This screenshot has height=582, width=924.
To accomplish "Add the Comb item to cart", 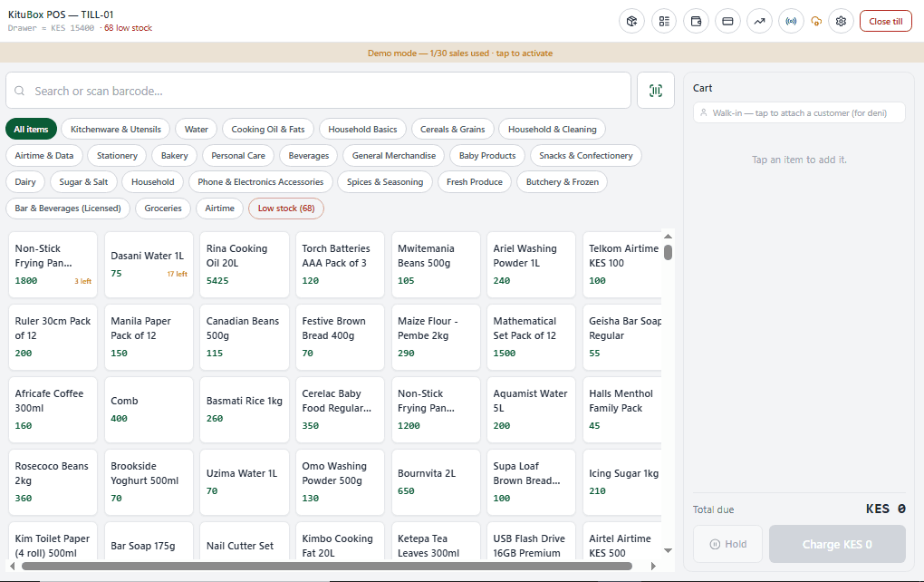I will click(x=149, y=410).
